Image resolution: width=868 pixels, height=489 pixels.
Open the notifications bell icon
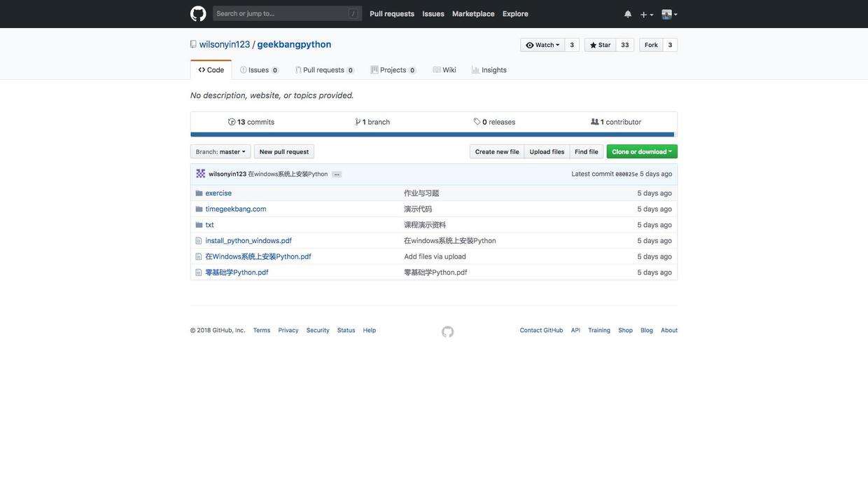[628, 14]
